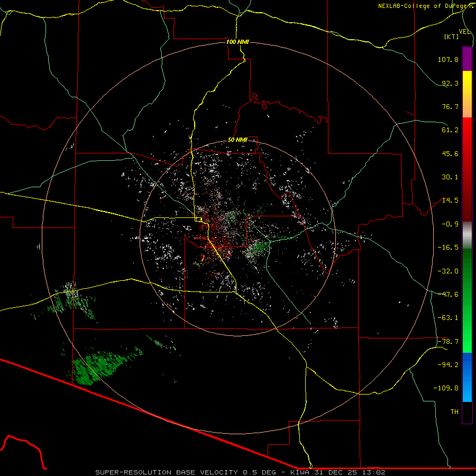476x476 pixels.
Task: Click the 76.7 velocity scale value
Action: (450, 106)
